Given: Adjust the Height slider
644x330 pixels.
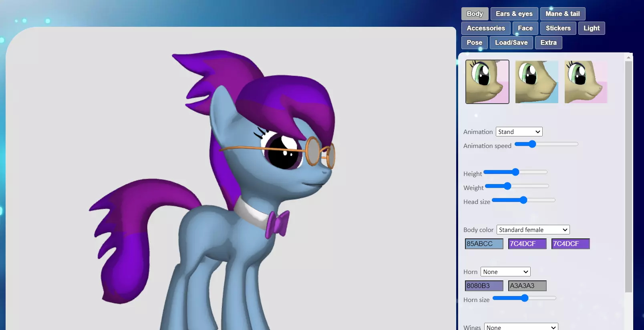Looking at the screenshot, I should point(515,172).
